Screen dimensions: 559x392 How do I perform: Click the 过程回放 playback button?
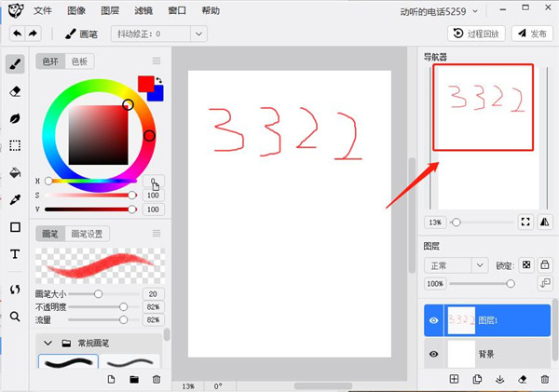tap(475, 34)
